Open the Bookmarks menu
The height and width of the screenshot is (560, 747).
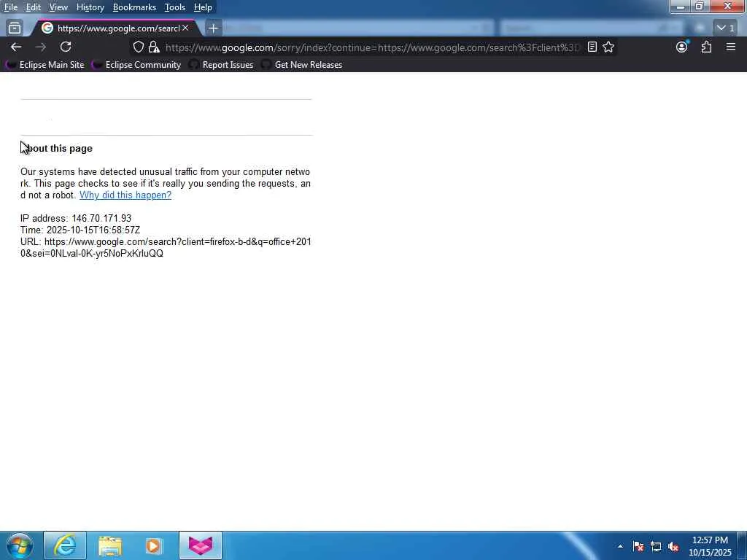coord(134,7)
